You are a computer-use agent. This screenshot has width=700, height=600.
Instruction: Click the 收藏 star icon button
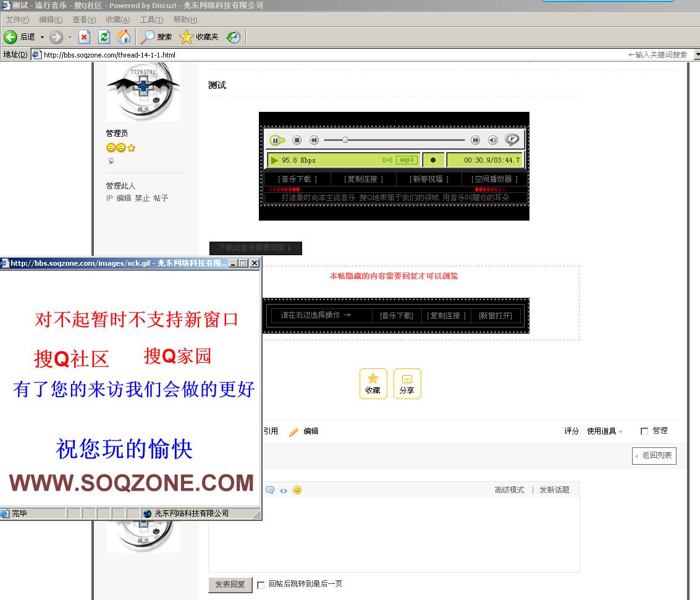click(x=373, y=384)
